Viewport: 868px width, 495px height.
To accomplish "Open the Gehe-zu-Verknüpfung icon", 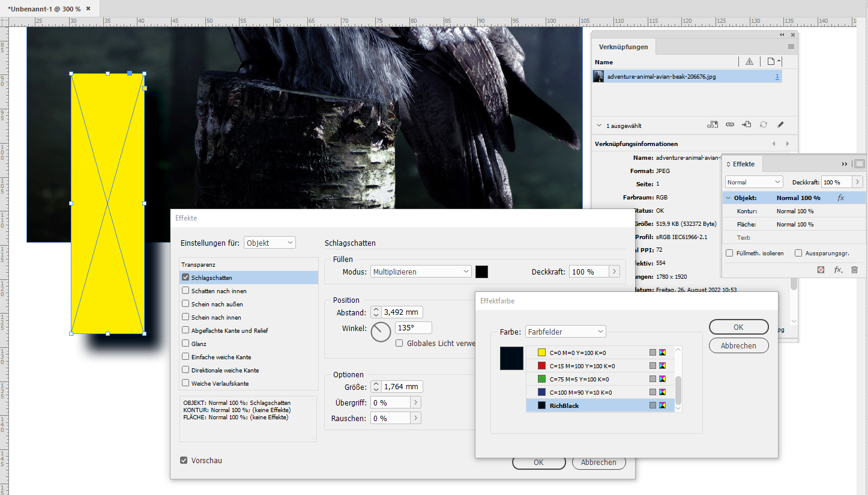I will 746,124.
